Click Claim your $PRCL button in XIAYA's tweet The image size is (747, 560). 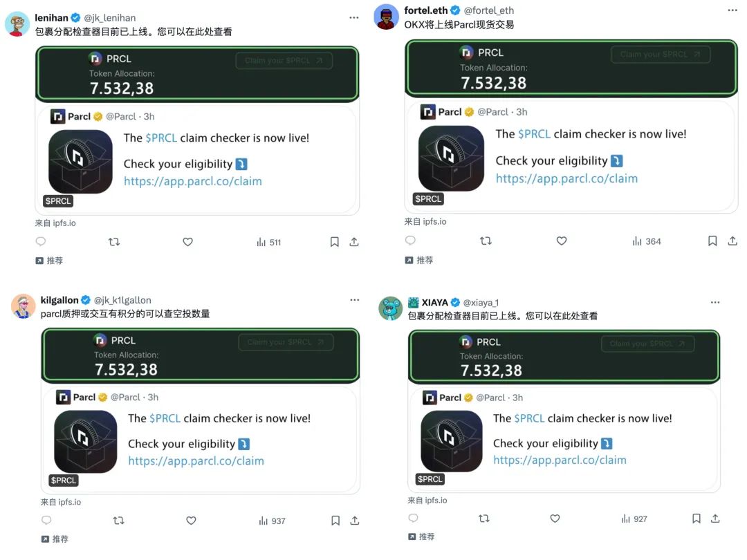(647, 344)
